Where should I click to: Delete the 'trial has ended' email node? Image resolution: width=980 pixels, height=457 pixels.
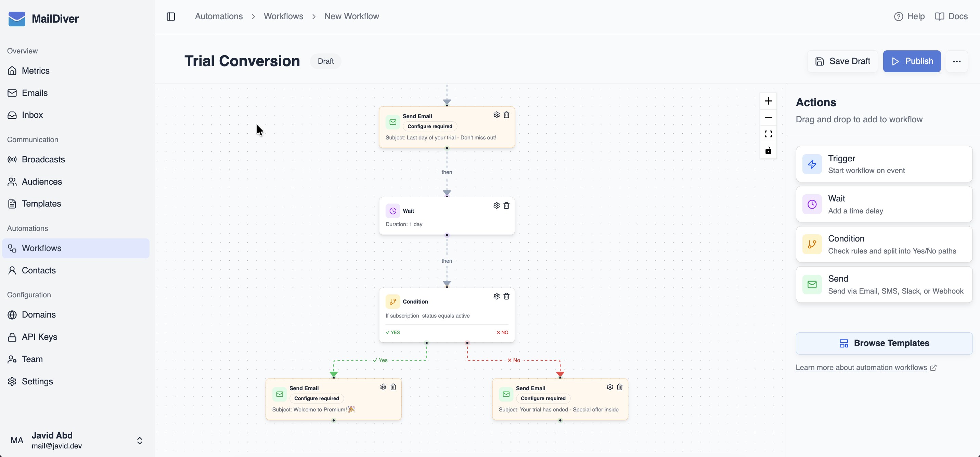click(x=620, y=387)
